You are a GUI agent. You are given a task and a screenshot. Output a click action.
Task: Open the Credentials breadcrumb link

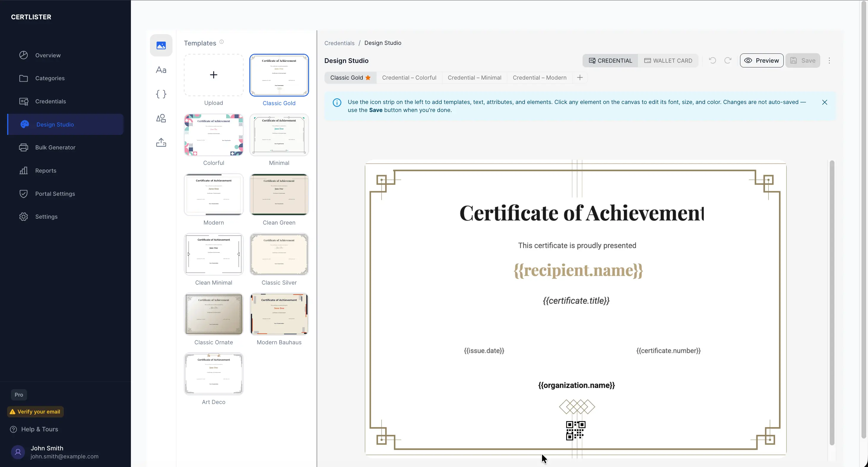[x=339, y=43]
